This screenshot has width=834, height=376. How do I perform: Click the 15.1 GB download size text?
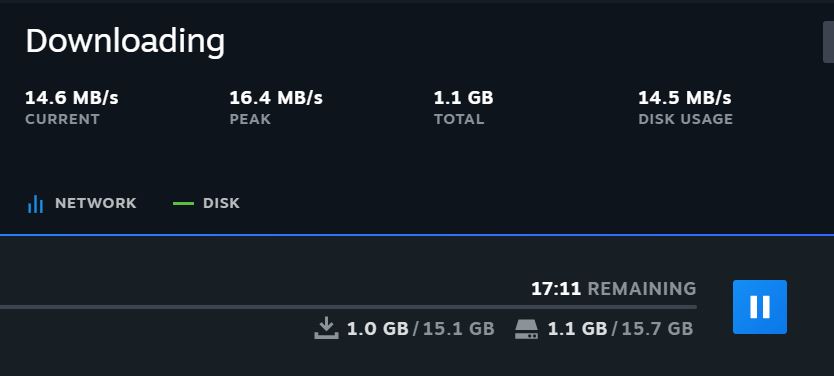click(x=458, y=329)
